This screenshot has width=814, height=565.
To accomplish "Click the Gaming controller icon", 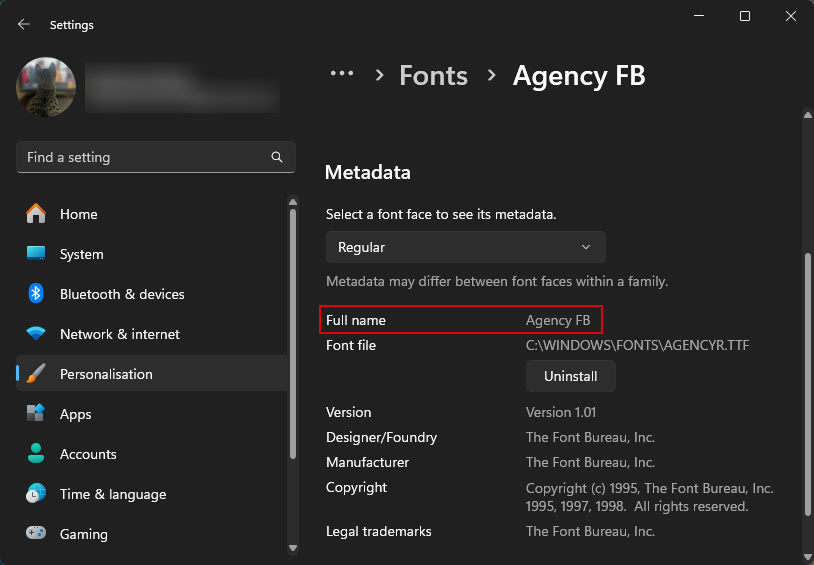I will click(36, 534).
